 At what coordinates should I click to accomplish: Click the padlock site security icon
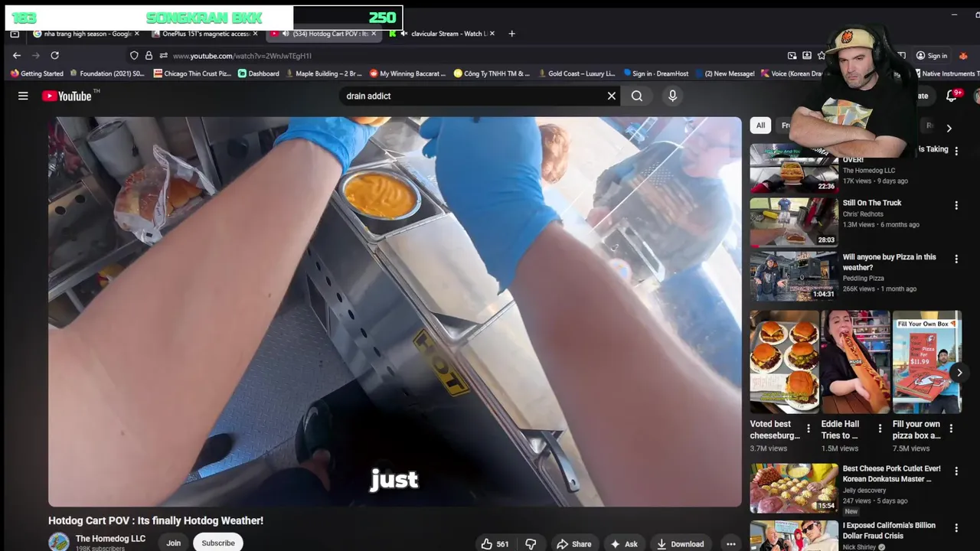pos(149,55)
